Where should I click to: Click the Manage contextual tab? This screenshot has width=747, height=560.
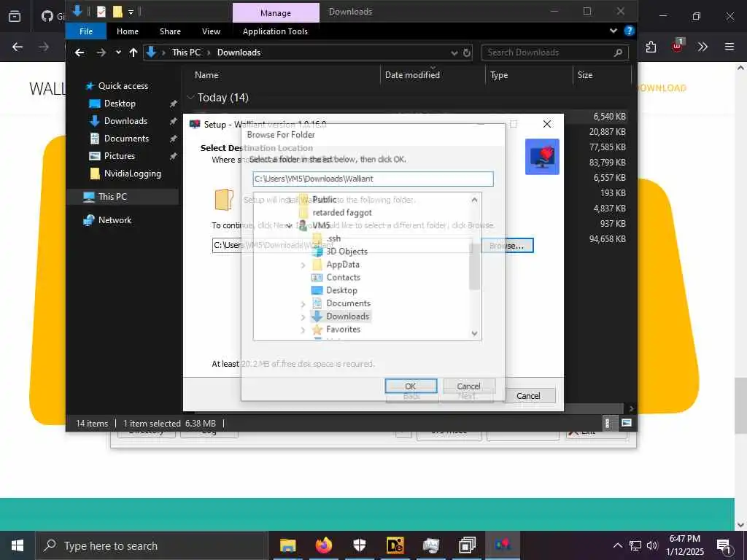(x=276, y=13)
